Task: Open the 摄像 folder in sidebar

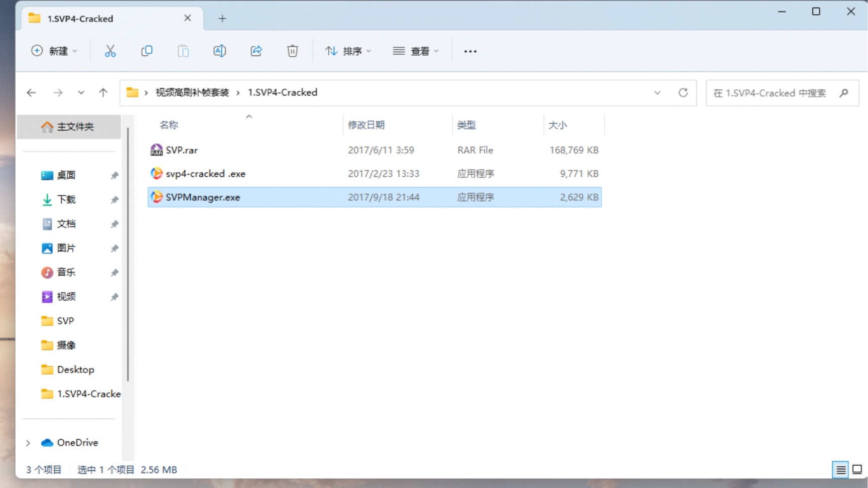Action: [x=66, y=345]
